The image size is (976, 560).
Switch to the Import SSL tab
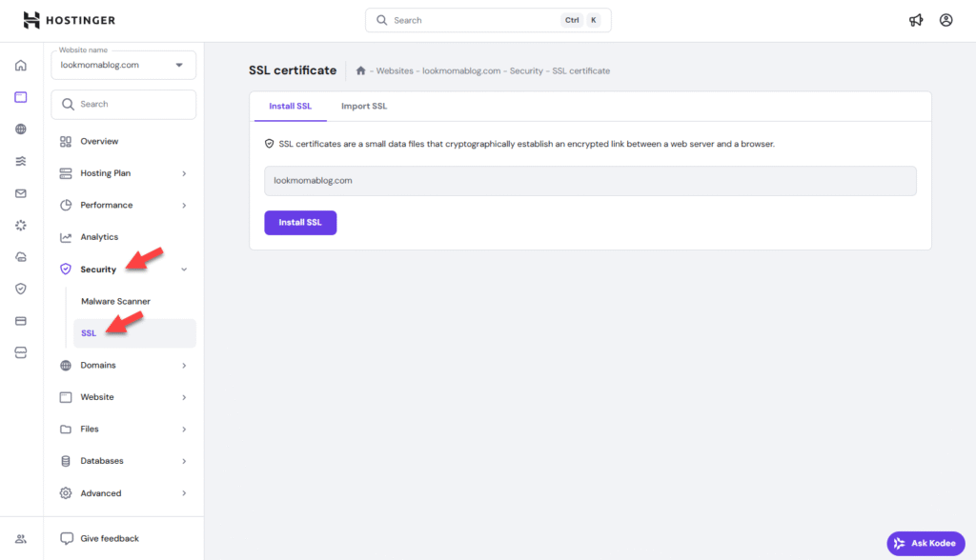[x=363, y=107]
